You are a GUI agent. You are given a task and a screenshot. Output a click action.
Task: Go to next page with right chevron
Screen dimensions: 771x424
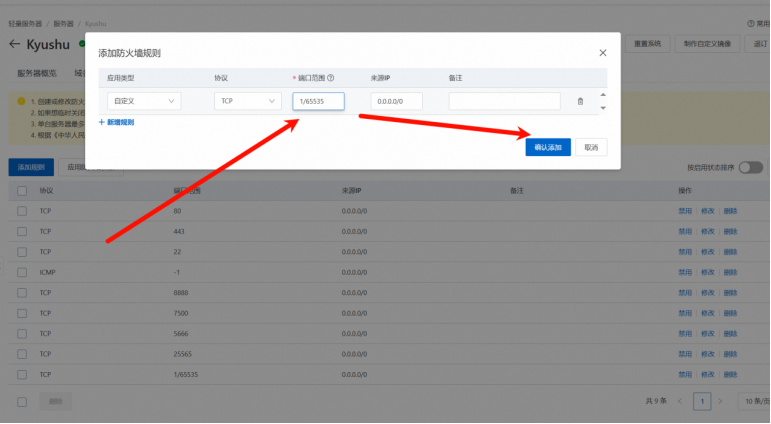[x=720, y=401]
